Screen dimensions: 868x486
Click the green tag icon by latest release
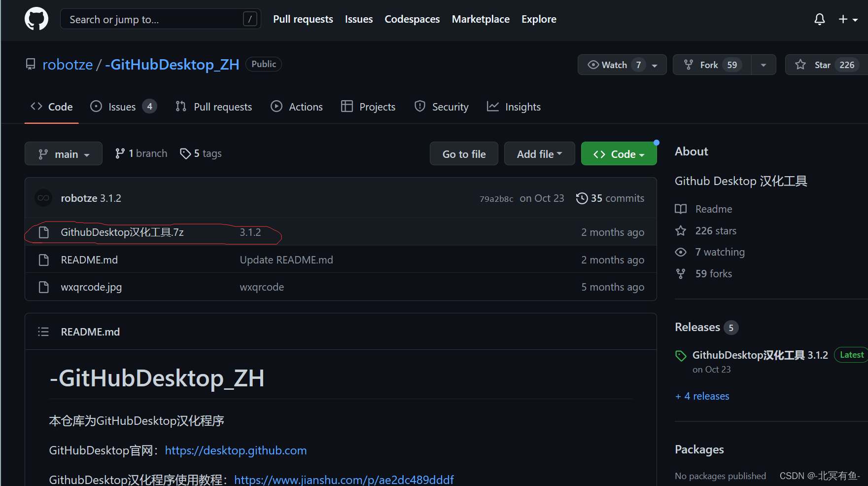point(681,356)
